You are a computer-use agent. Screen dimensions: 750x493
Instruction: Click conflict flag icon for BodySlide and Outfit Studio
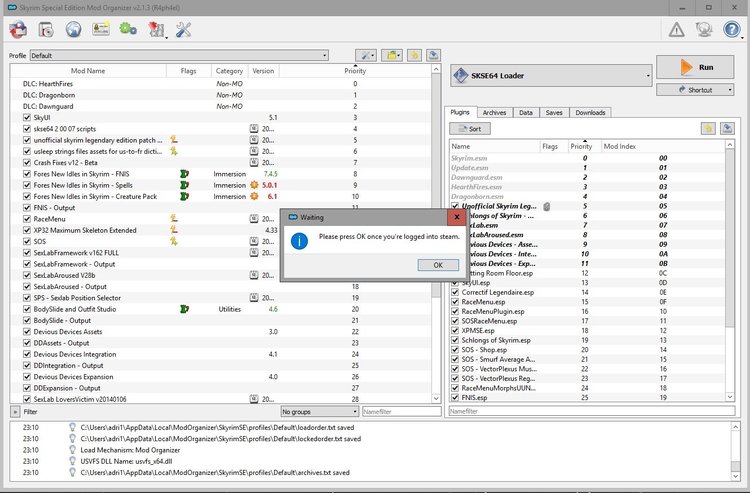pyautogui.click(x=184, y=309)
